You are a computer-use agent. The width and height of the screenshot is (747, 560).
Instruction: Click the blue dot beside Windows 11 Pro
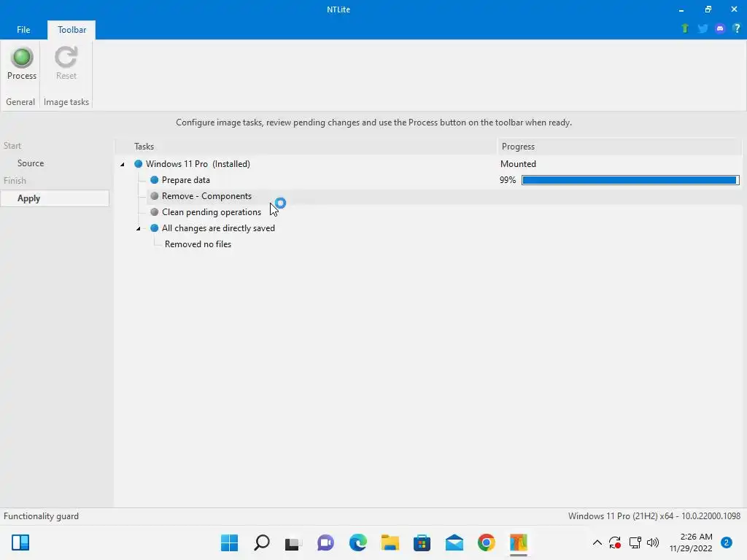pos(138,164)
